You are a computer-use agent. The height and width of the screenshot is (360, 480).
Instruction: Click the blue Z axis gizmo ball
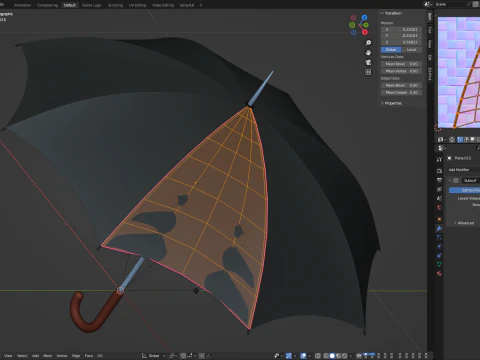[364, 17]
